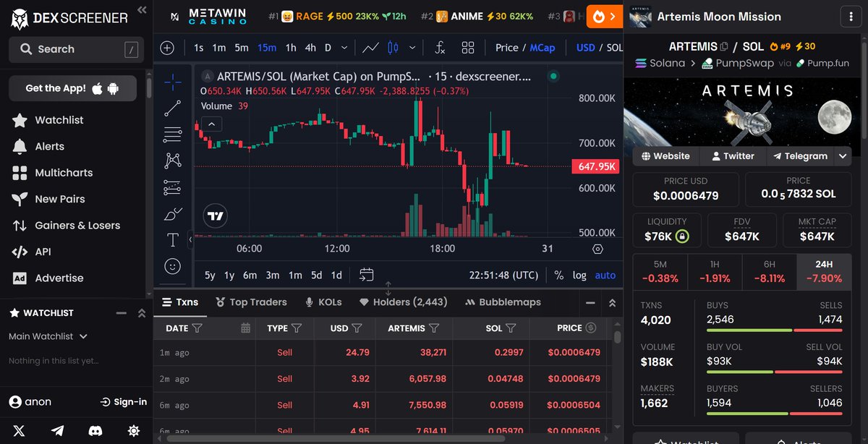Open the chart layout grid selector
The width and height of the screenshot is (868, 444).
click(x=468, y=48)
